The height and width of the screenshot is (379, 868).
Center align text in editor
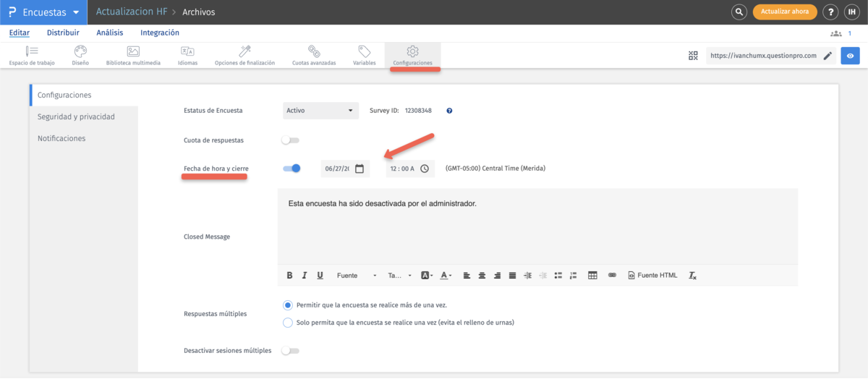tap(482, 276)
